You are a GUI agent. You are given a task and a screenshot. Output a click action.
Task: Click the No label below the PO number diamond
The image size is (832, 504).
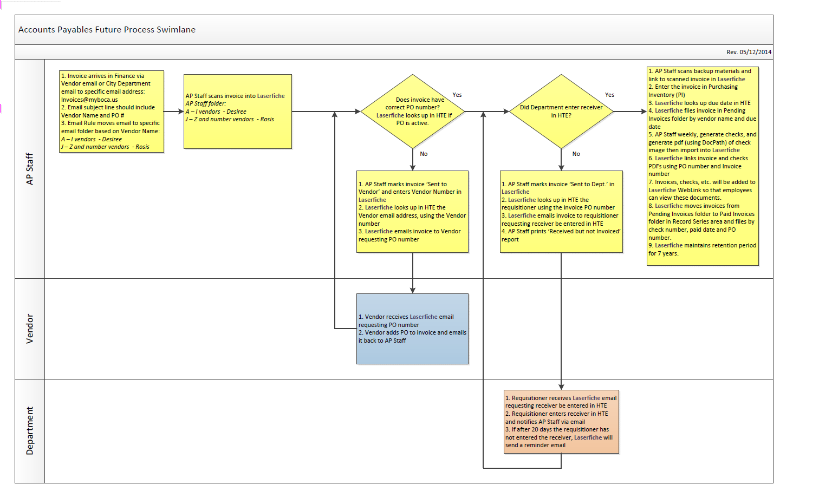click(x=424, y=154)
